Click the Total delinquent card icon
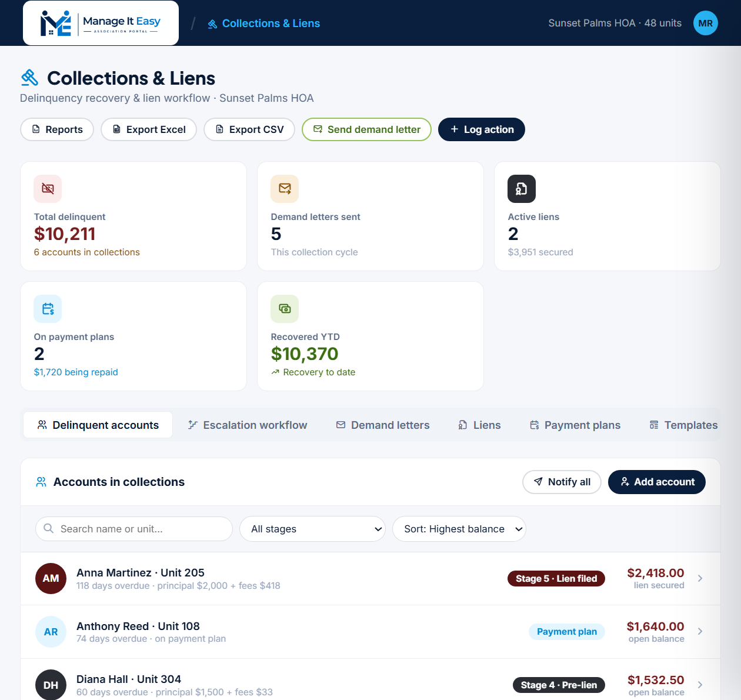The height and width of the screenshot is (700, 741). tap(48, 189)
